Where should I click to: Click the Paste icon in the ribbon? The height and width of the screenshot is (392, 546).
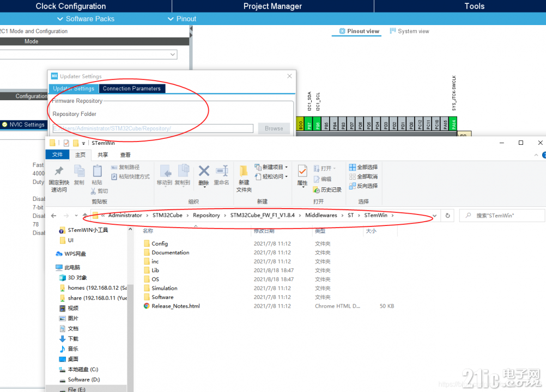pyautogui.click(x=97, y=171)
